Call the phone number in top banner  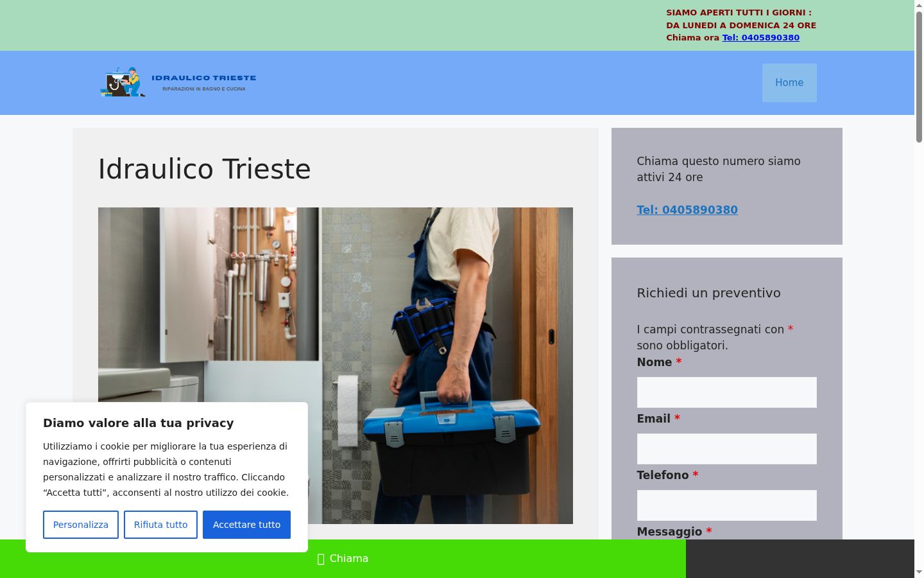(761, 38)
